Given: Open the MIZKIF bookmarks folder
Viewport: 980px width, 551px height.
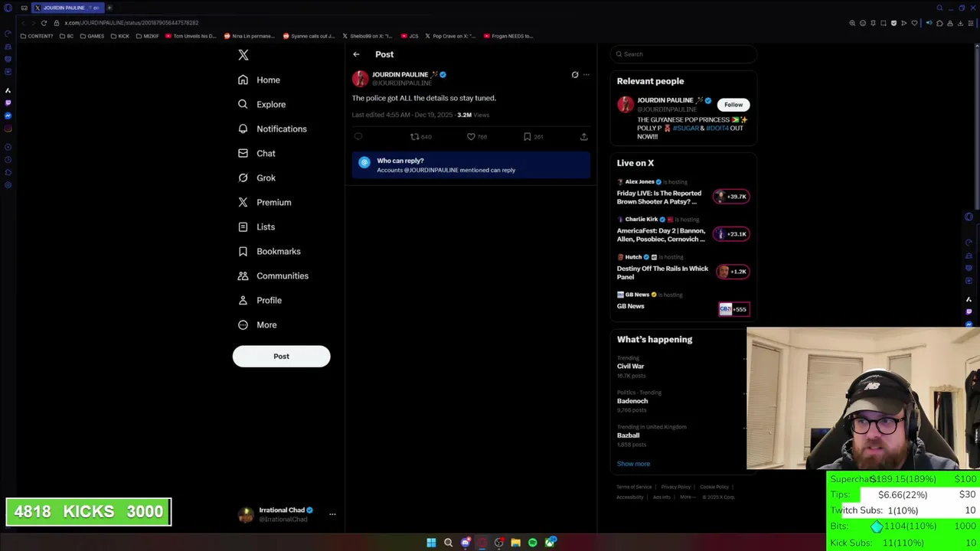Looking at the screenshot, I should coord(148,36).
